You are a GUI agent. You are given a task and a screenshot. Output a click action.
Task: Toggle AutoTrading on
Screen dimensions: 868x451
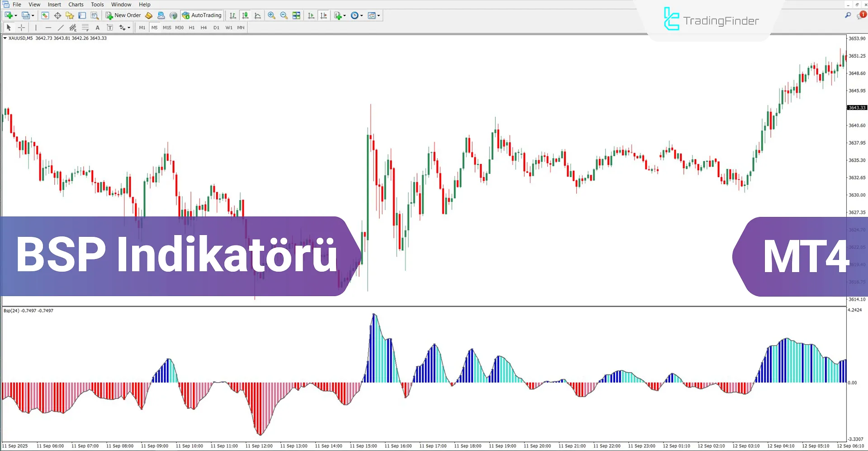(x=203, y=15)
